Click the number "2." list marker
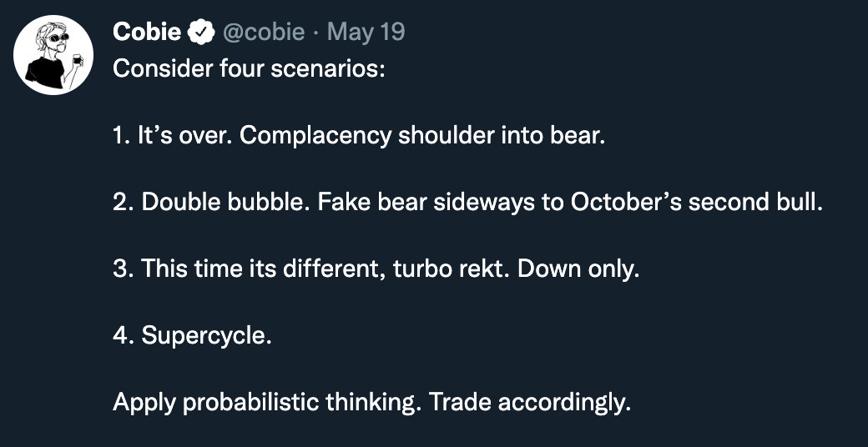The image size is (868, 447). tap(123, 201)
